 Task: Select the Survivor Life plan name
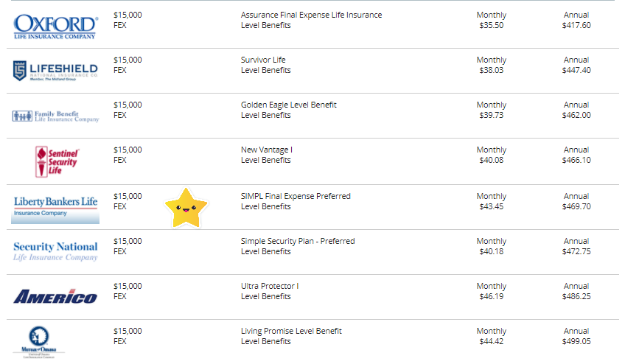click(x=263, y=60)
